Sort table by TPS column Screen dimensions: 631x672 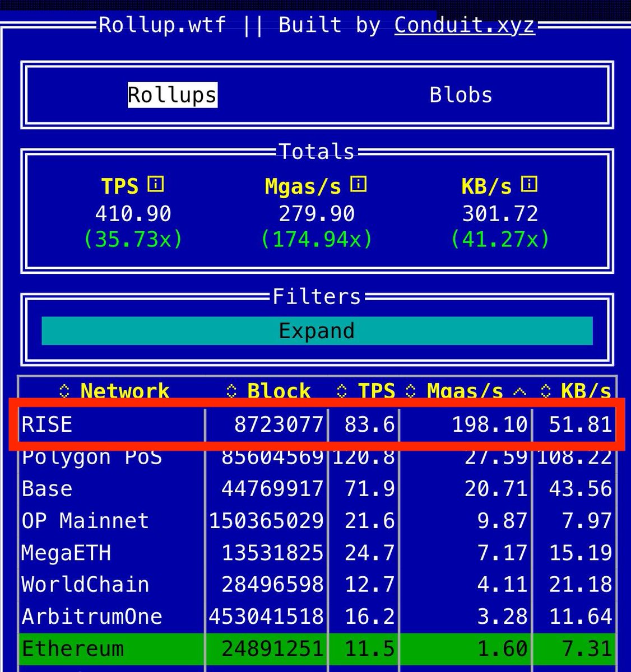(x=365, y=390)
